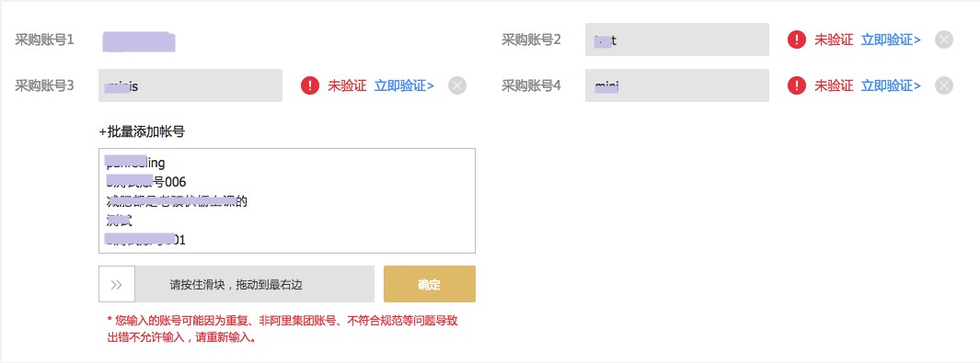The image size is (980, 363).
Task: Focus the 采购账号3 input field
Action: tap(190, 85)
